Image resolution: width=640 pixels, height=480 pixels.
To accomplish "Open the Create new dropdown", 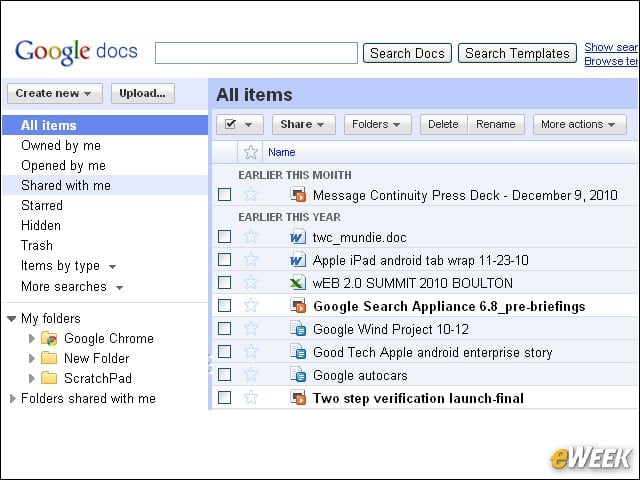I will click(x=55, y=93).
